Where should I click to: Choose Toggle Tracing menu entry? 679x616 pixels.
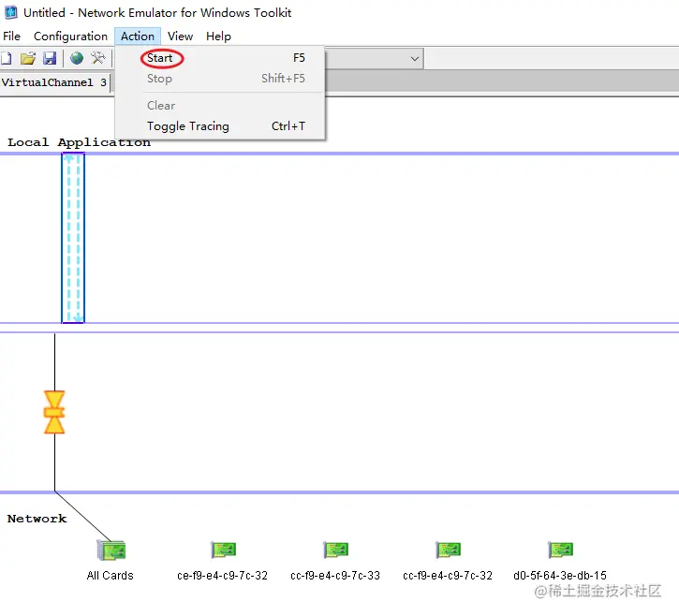pos(220,126)
